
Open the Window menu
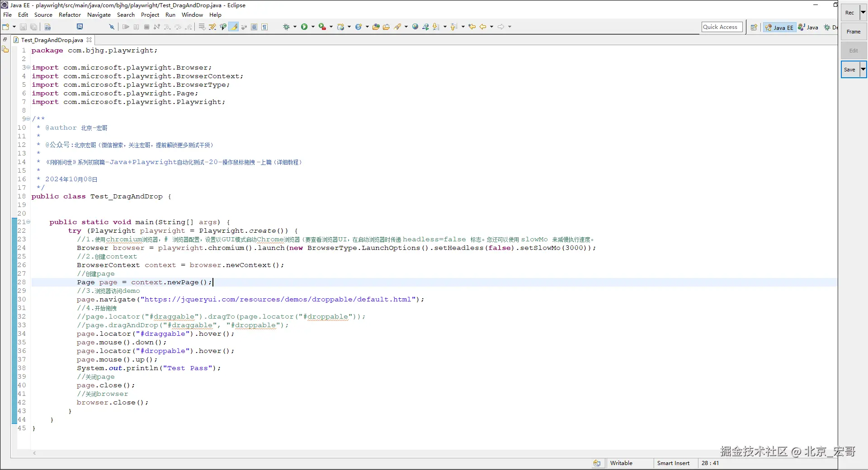tap(192, 15)
